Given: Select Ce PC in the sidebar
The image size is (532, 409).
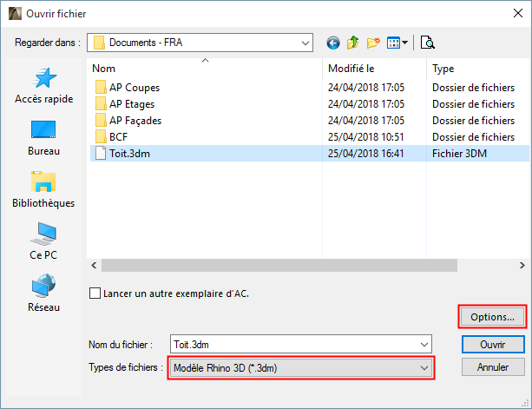Looking at the screenshot, I should pyautogui.click(x=43, y=241).
